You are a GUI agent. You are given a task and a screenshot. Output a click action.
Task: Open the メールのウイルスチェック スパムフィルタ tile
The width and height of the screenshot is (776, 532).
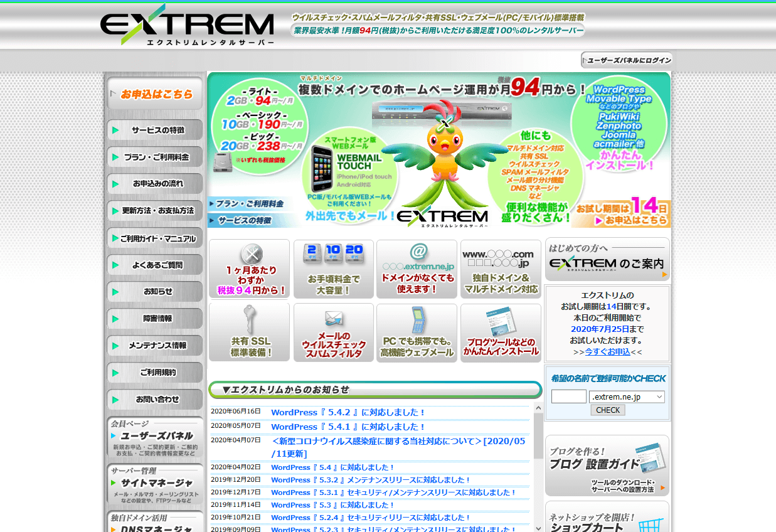(334, 332)
